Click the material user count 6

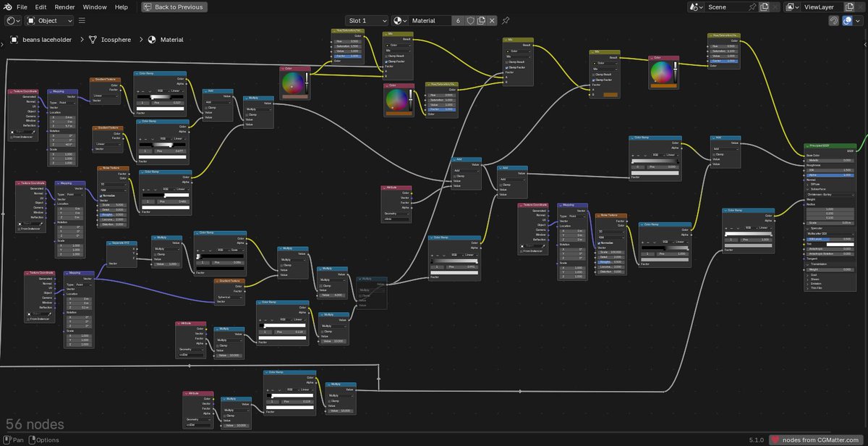click(x=458, y=21)
